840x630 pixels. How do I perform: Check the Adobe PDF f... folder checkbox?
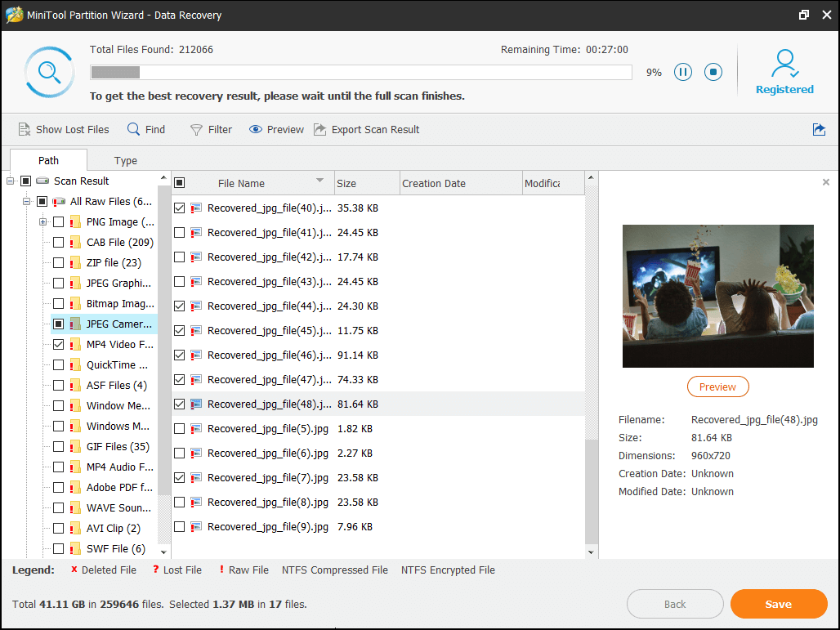59,488
